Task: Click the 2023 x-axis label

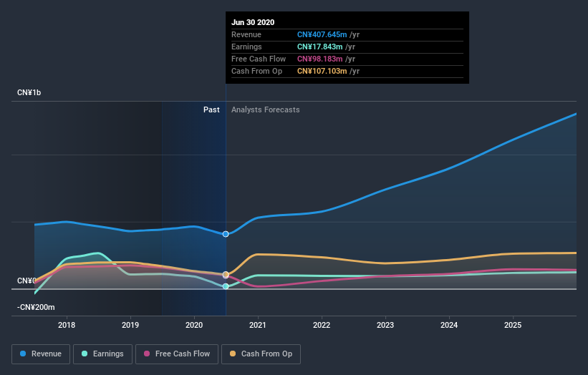Action: 385,325
